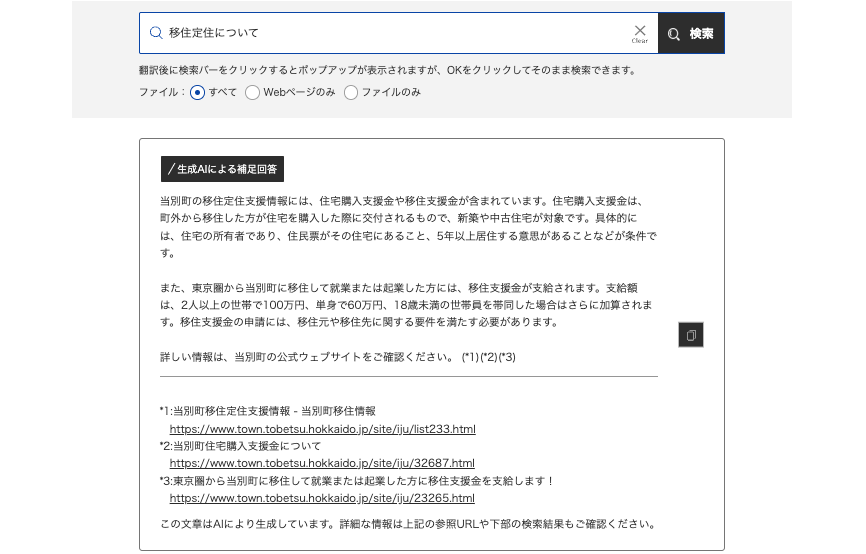Click the magnifier icon inside the search field
The width and height of the screenshot is (866, 554).
click(156, 33)
